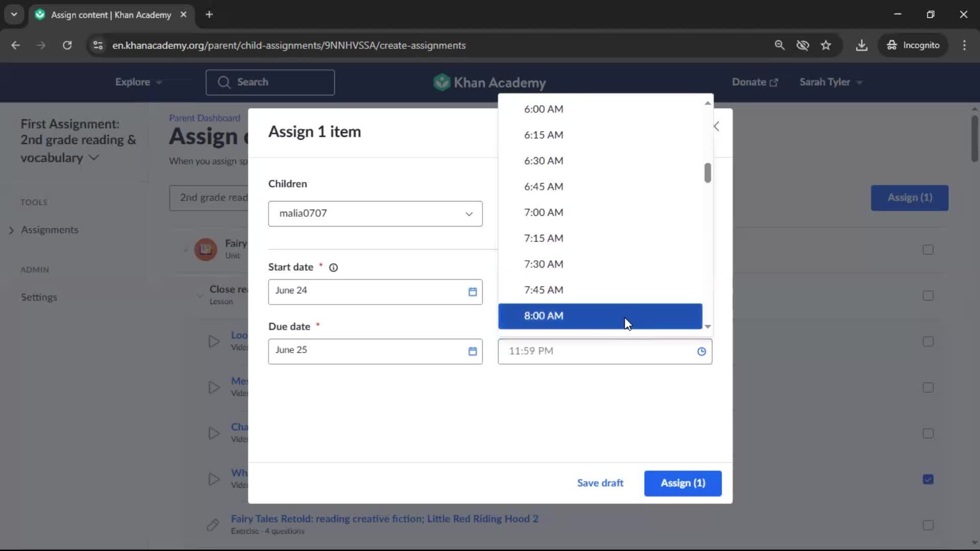
Task: Click the Due date field showing June 25
Action: point(375,352)
